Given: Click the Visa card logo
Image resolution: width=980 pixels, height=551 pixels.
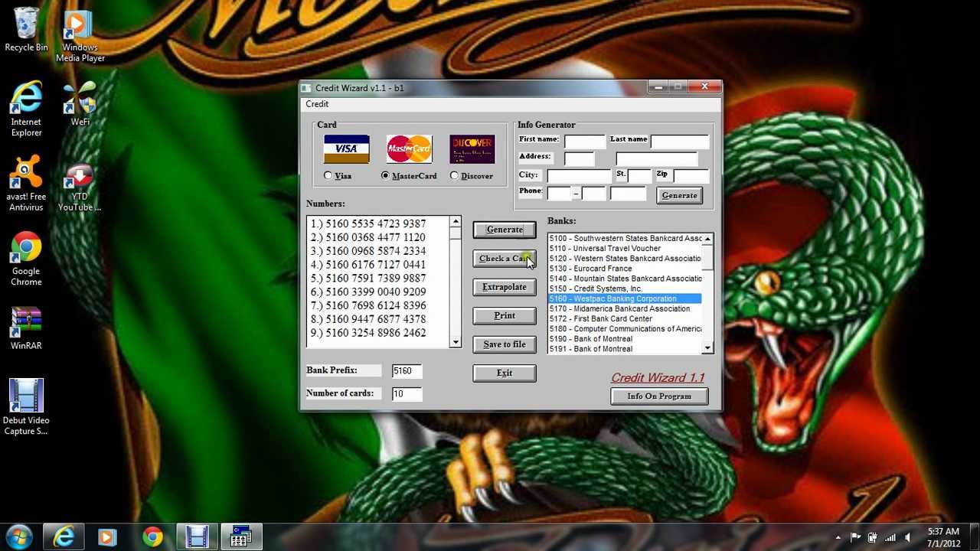Looking at the screenshot, I should 346,149.
